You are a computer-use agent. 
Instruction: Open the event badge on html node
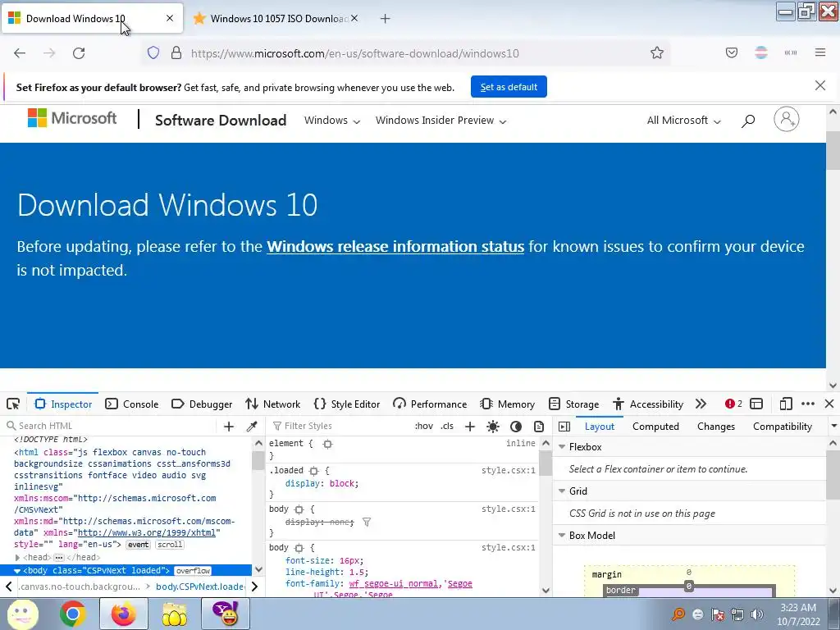tap(138, 545)
